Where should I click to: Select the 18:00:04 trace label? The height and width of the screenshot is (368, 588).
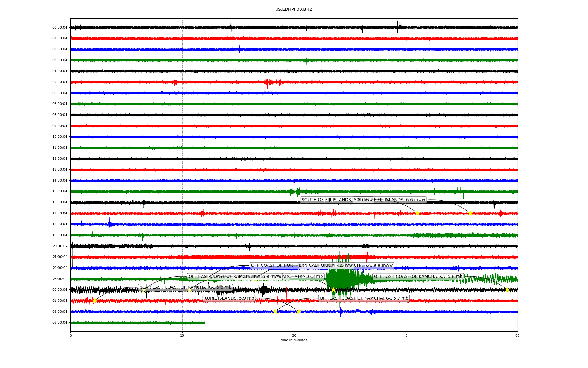click(60, 224)
